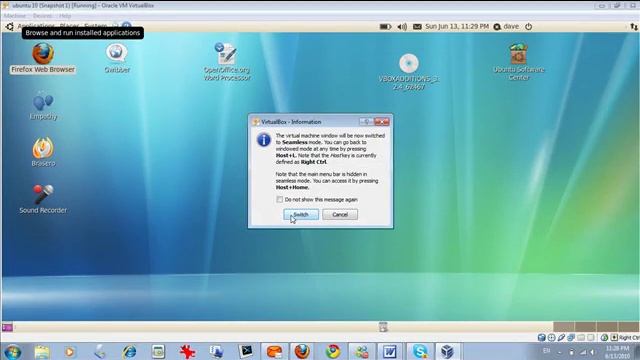Click the Windows tray volume icon
This screenshot has height=360, width=640.
click(592, 352)
